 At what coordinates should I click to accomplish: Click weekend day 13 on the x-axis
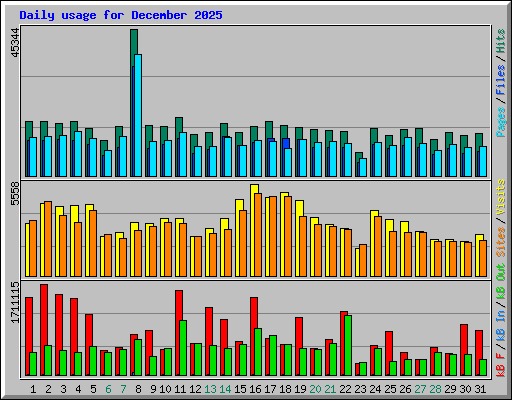click(x=210, y=389)
